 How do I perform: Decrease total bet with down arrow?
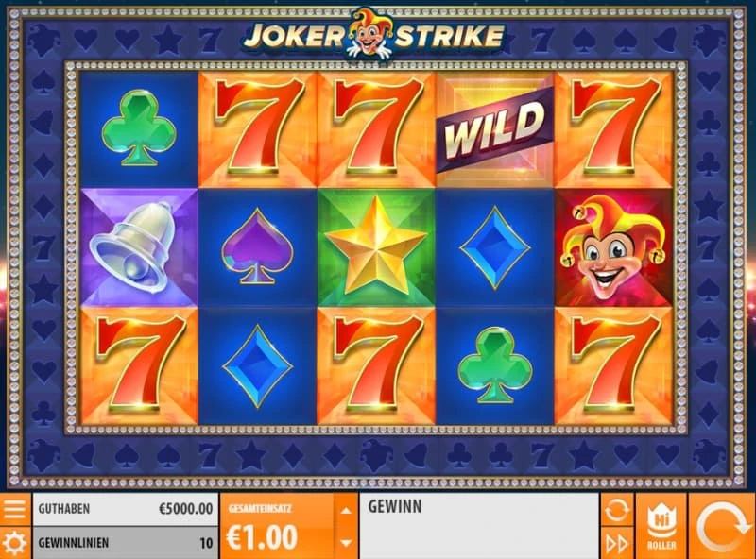click(x=346, y=543)
